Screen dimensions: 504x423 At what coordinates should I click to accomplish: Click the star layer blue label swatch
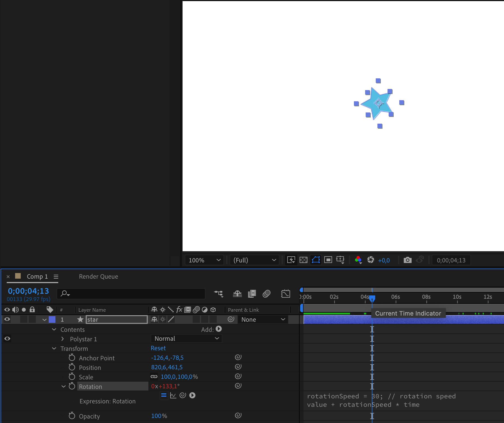pos(52,319)
